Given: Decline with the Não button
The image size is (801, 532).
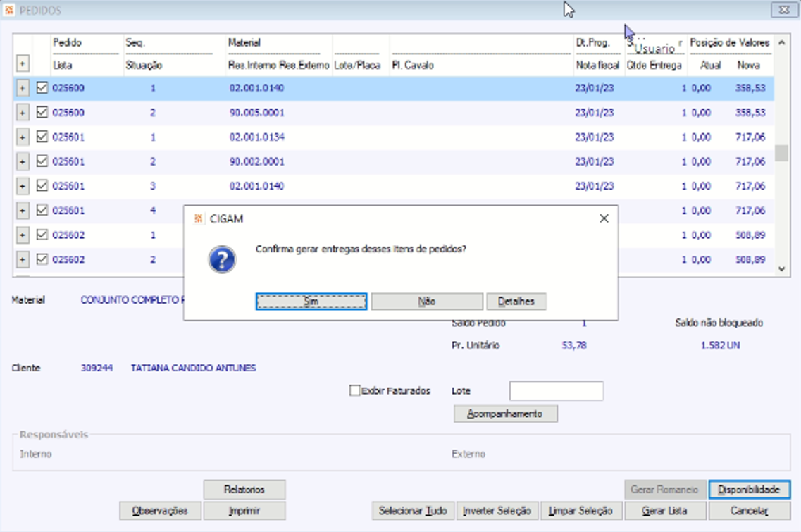Looking at the screenshot, I should [426, 302].
